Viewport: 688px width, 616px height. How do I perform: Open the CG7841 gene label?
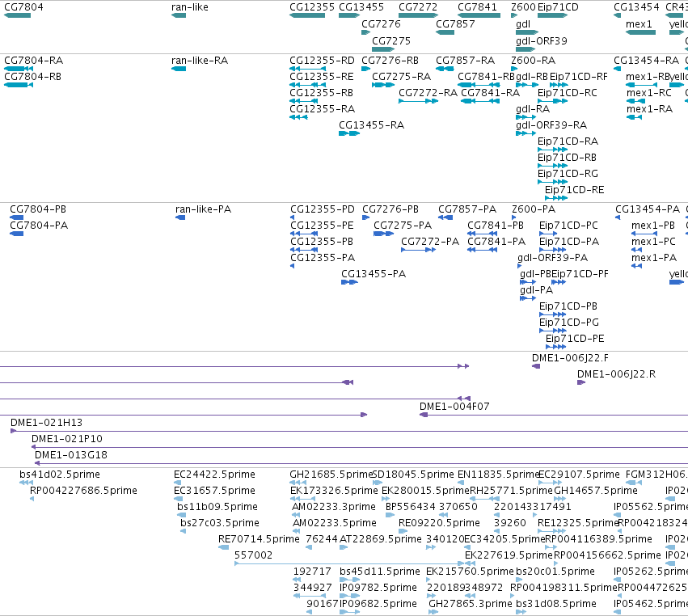477,7
